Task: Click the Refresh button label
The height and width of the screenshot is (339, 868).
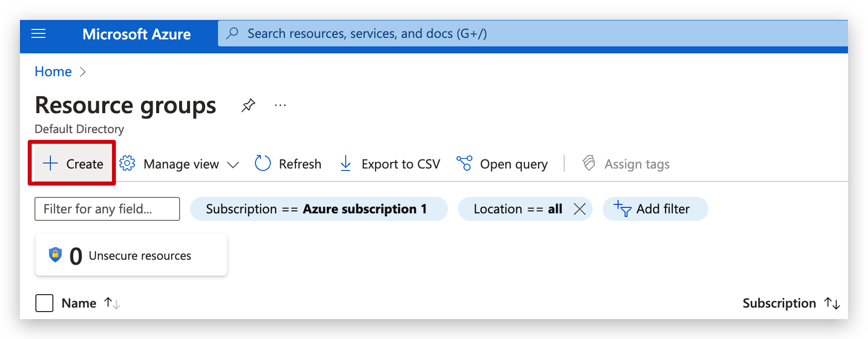Action: click(300, 164)
